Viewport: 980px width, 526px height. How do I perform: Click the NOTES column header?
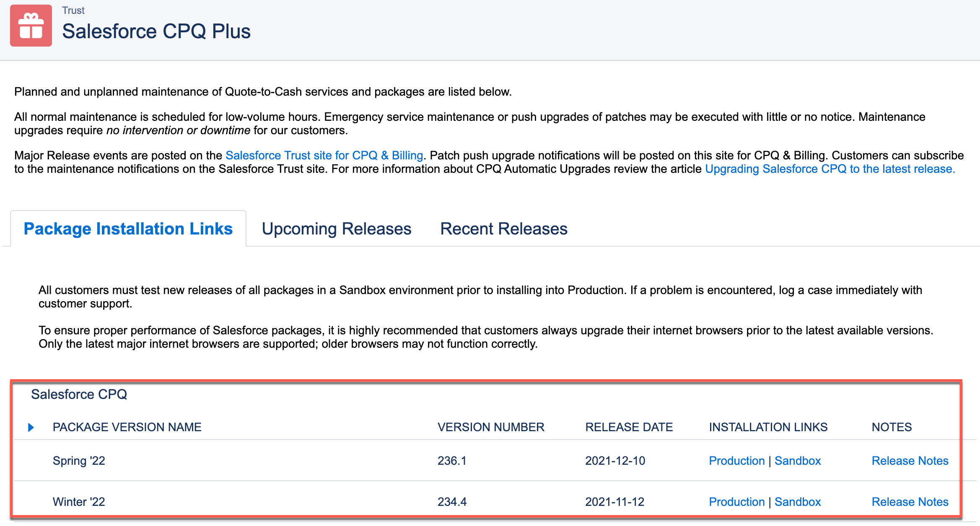click(892, 427)
